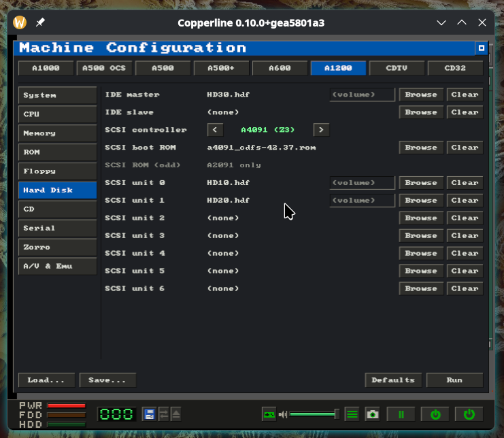Click the floppy swap arrows icon
The width and height of the screenshot is (504, 438).
click(x=163, y=414)
